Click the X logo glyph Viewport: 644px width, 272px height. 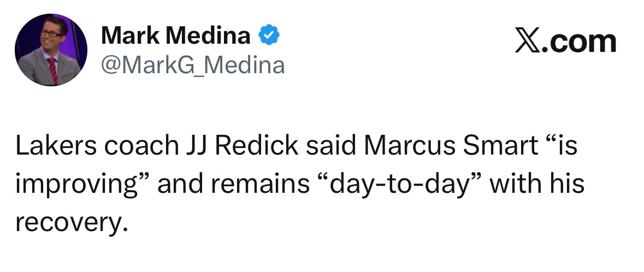point(525,42)
